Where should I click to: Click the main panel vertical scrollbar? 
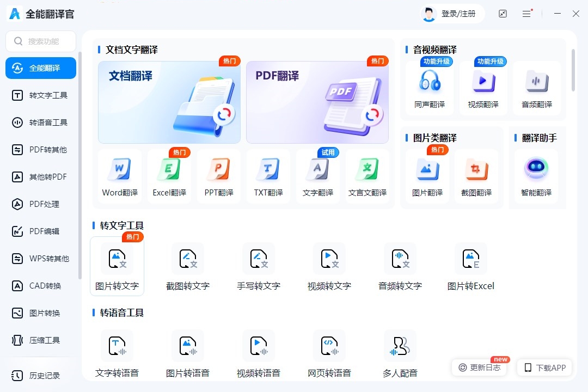pos(573,70)
